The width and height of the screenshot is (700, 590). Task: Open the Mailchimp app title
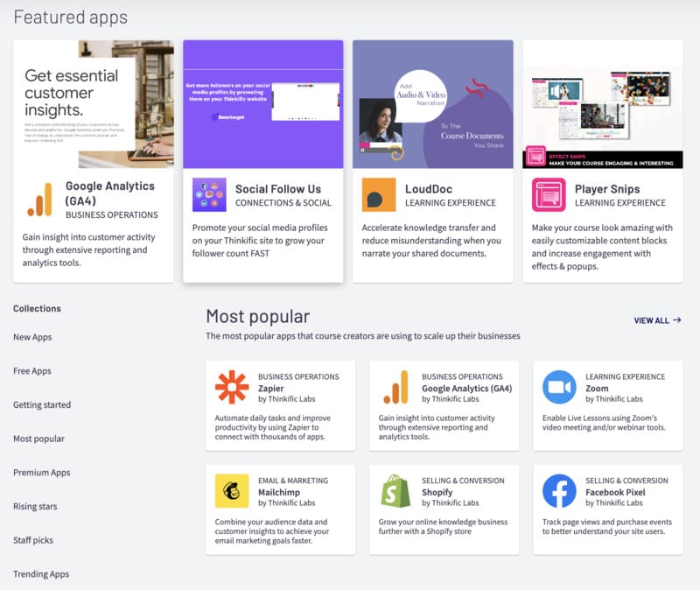[x=279, y=492]
